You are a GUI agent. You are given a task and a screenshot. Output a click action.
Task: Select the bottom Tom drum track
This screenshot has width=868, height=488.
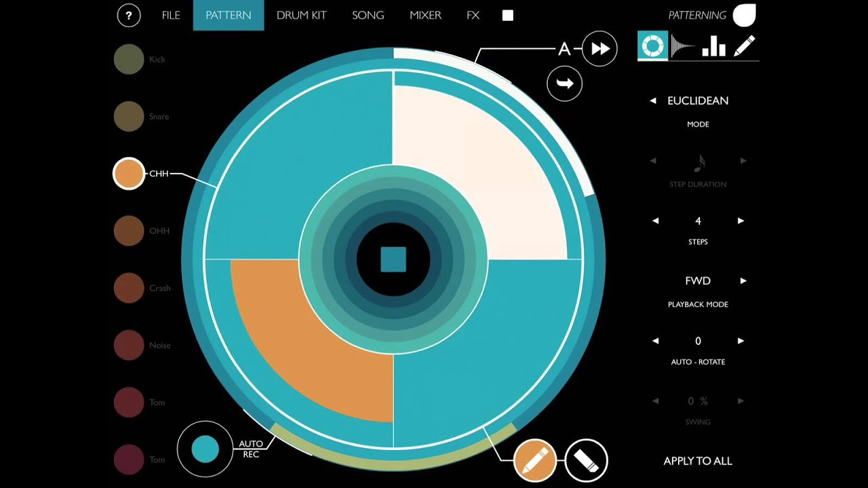click(129, 459)
